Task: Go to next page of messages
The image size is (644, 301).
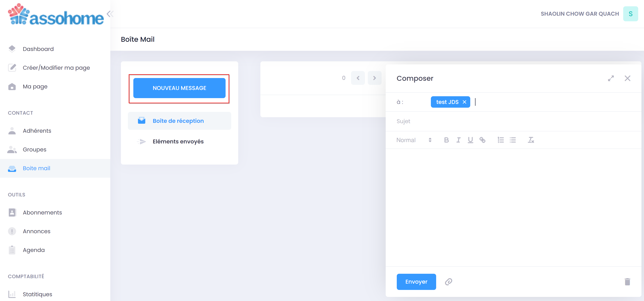Action: [374, 78]
